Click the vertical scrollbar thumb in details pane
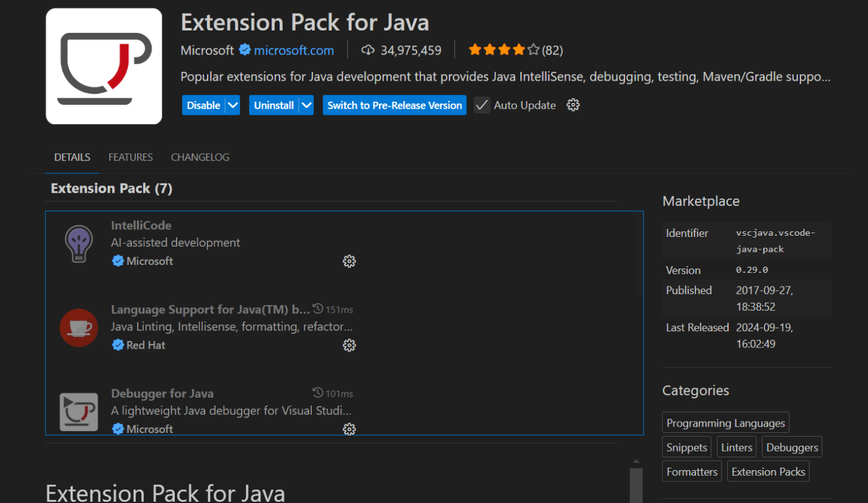The width and height of the screenshot is (868, 503). [636, 485]
